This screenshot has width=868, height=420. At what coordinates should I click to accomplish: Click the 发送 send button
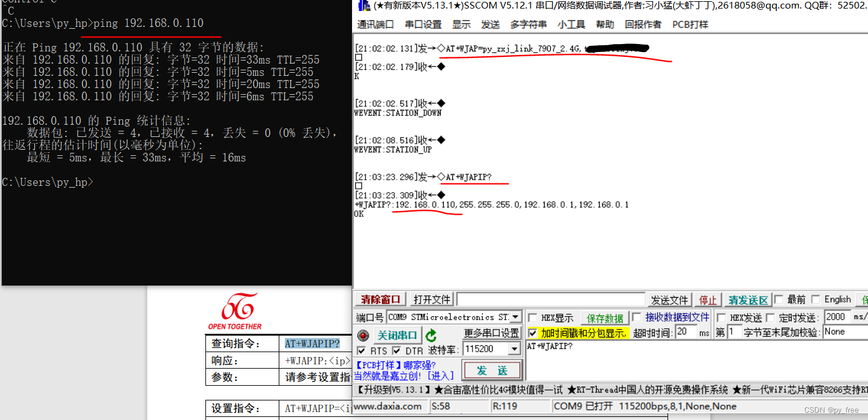coord(492,370)
